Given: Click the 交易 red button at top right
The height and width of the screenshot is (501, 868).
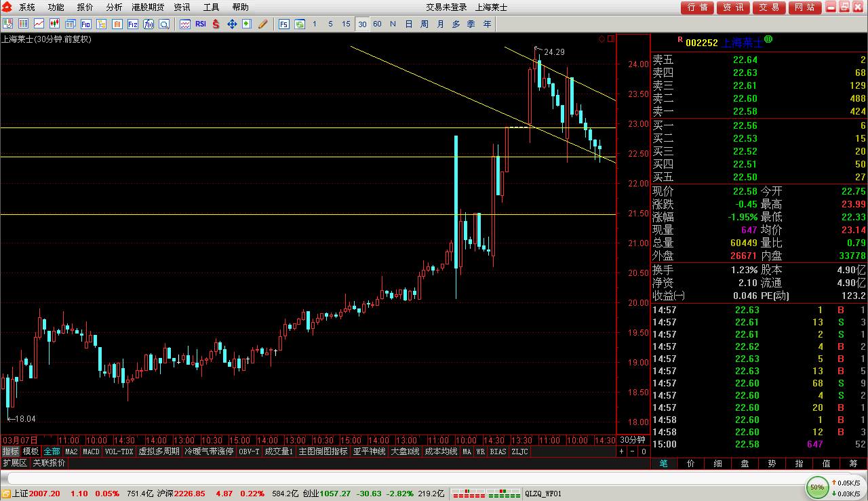Looking at the screenshot, I should [x=768, y=7].
